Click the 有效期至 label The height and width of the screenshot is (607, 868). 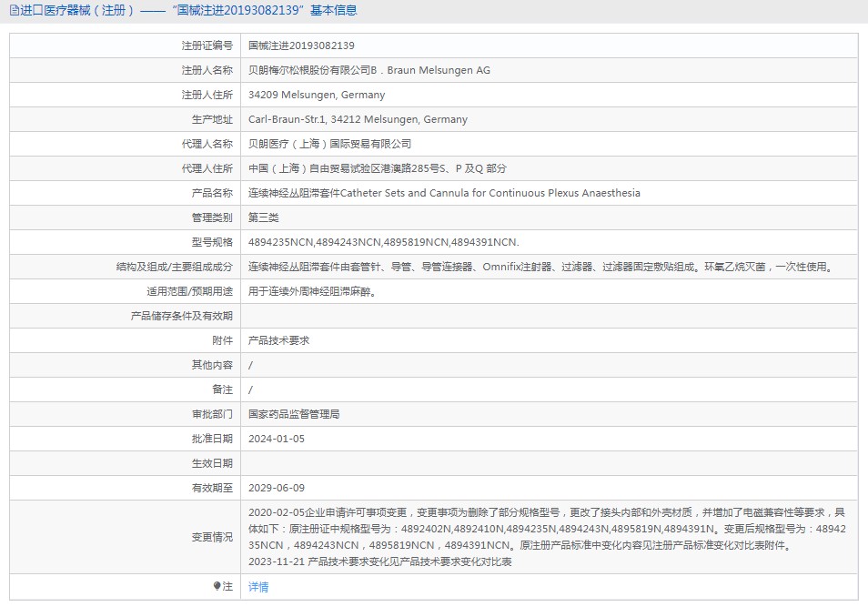tap(212, 488)
